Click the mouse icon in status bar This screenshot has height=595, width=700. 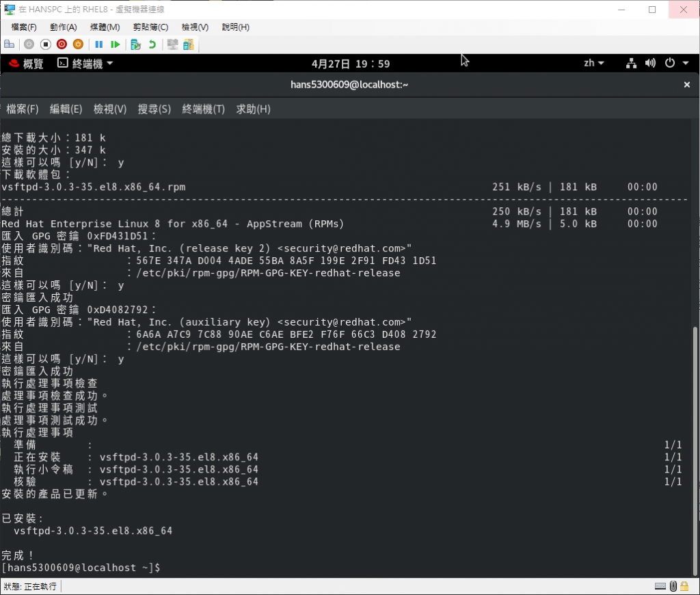(673, 585)
